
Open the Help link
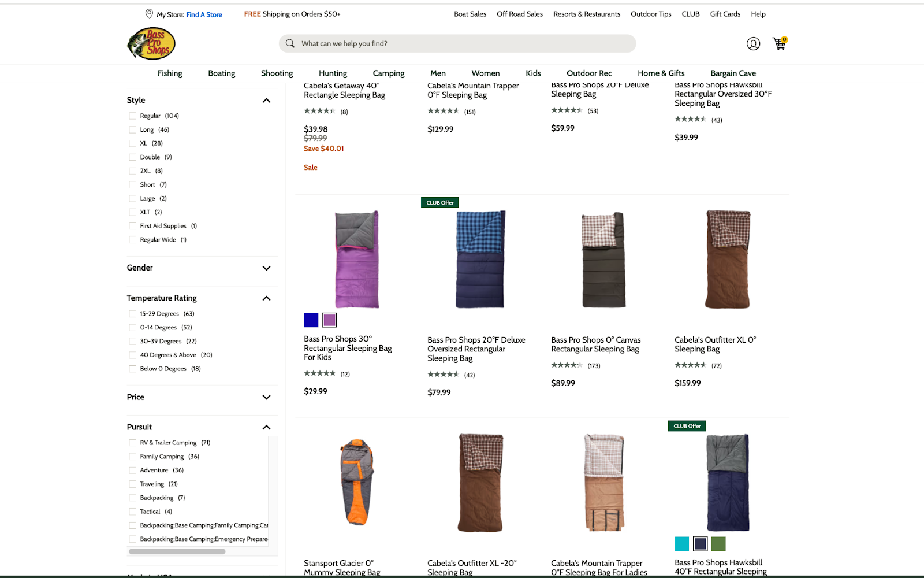pyautogui.click(x=758, y=14)
